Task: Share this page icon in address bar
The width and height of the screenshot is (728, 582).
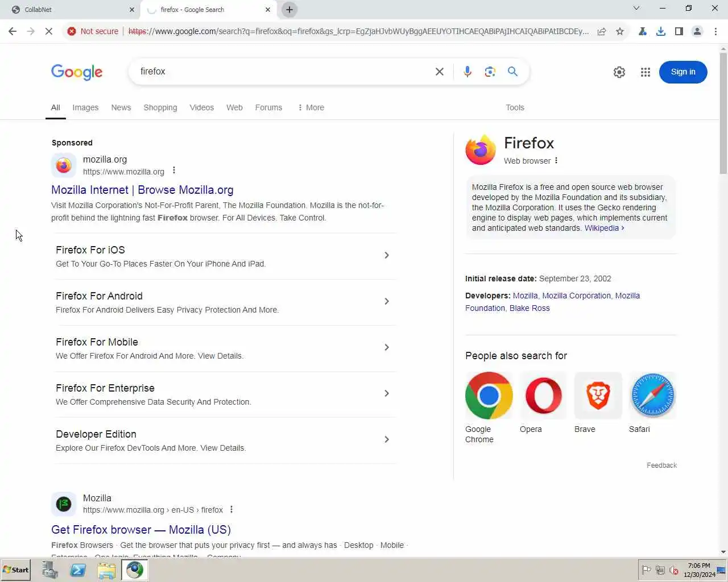Action: point(602,31)
